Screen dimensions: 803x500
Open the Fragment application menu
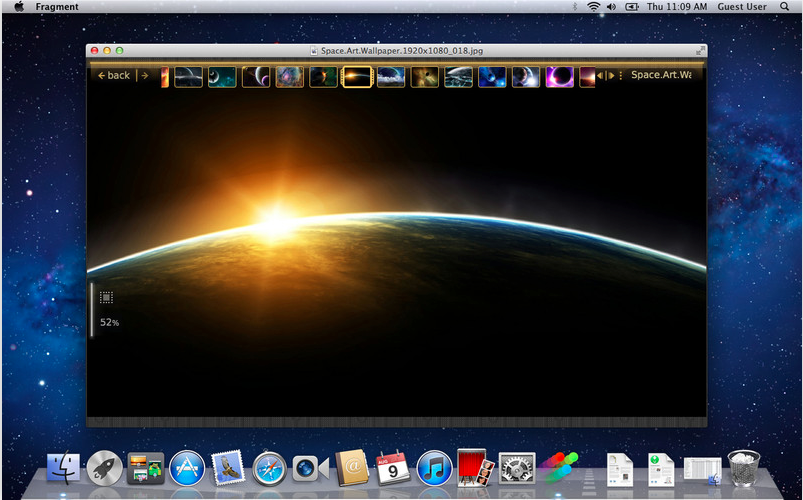(57, 7)
